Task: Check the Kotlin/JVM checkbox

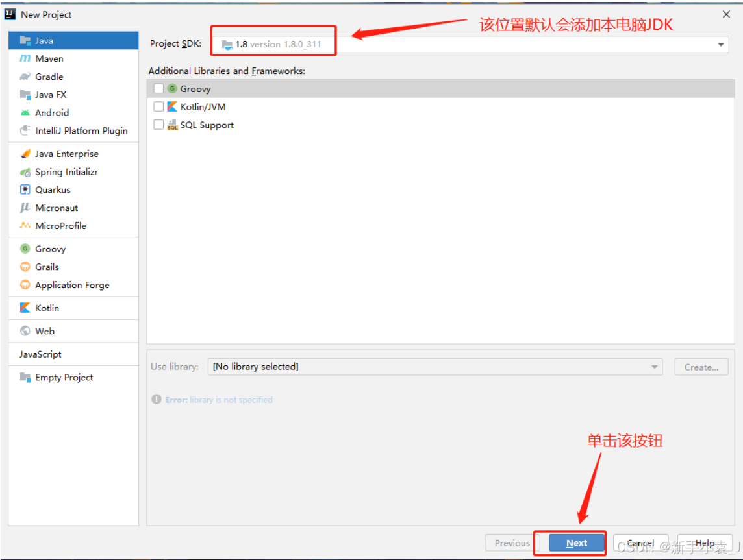Action: click(x=158, y=106)
